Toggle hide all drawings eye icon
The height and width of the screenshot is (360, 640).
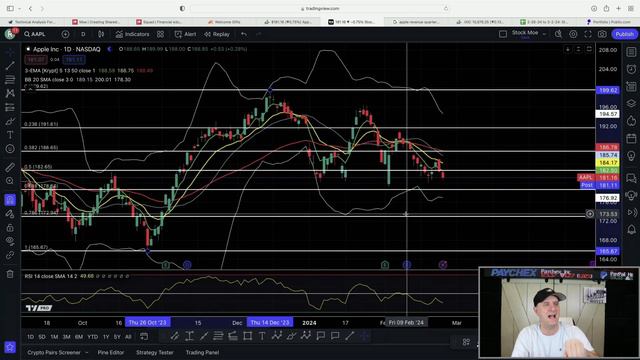pos(10,241)
